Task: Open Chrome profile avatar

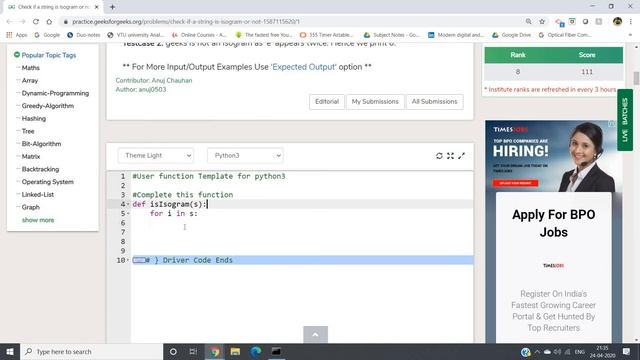Action: tap(617, 22)
